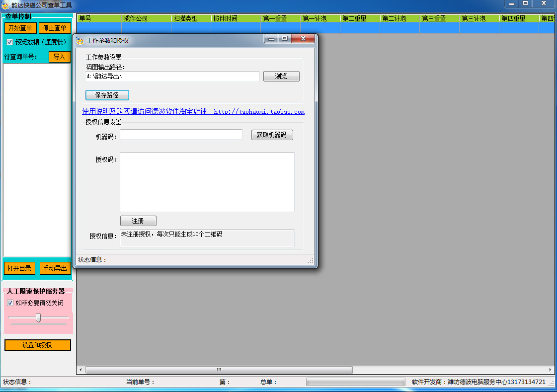Click the speed limit slider handle
Screen dimensions: 557x392
coord(38,317)
